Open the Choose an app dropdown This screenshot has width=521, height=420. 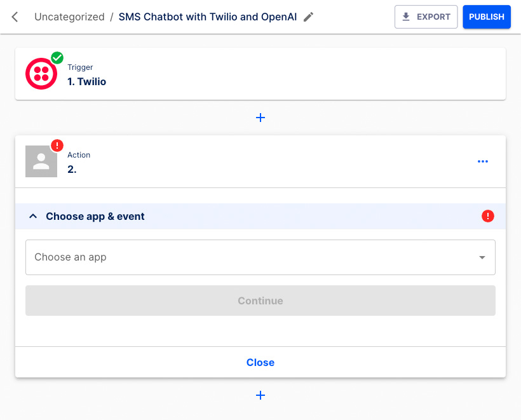coord(260,257)
